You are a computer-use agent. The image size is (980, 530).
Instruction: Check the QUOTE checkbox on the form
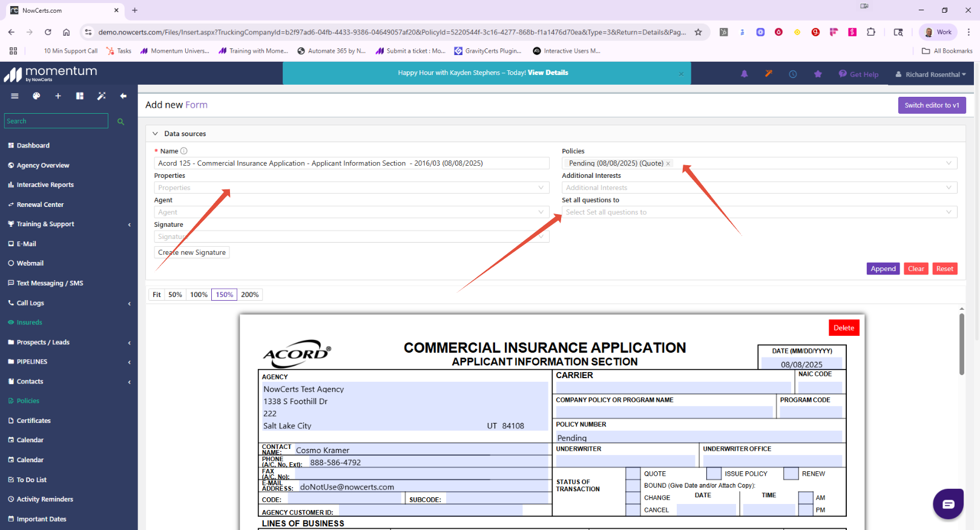point(633,474)
